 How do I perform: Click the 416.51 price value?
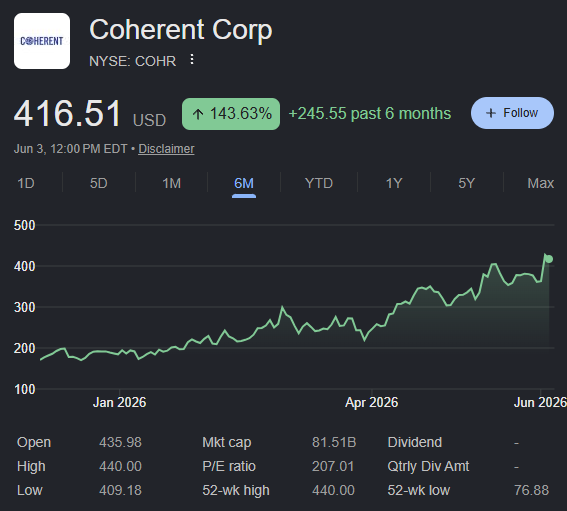tap(67, 114)
